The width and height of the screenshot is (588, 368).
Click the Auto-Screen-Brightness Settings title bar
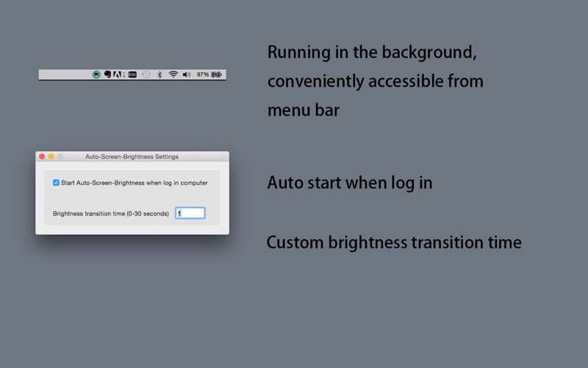[x=132, y=156]
